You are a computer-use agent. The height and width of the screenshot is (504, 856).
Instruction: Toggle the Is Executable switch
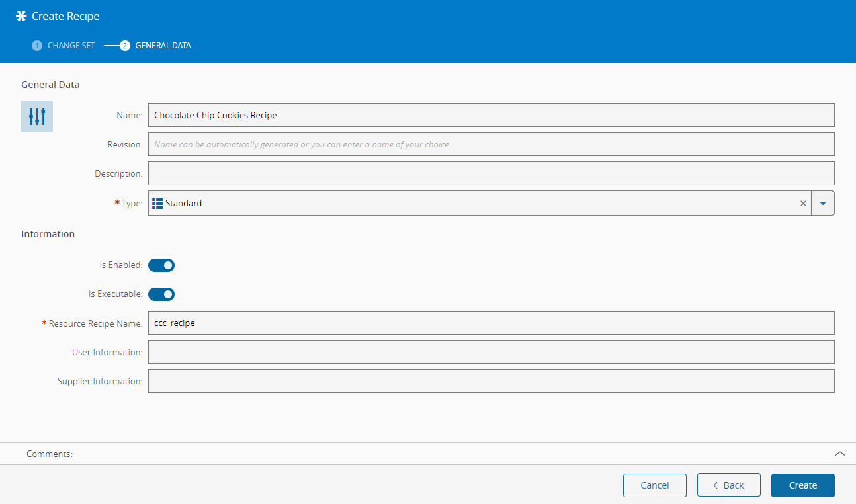pyautogui.click(x=161, y=294)
